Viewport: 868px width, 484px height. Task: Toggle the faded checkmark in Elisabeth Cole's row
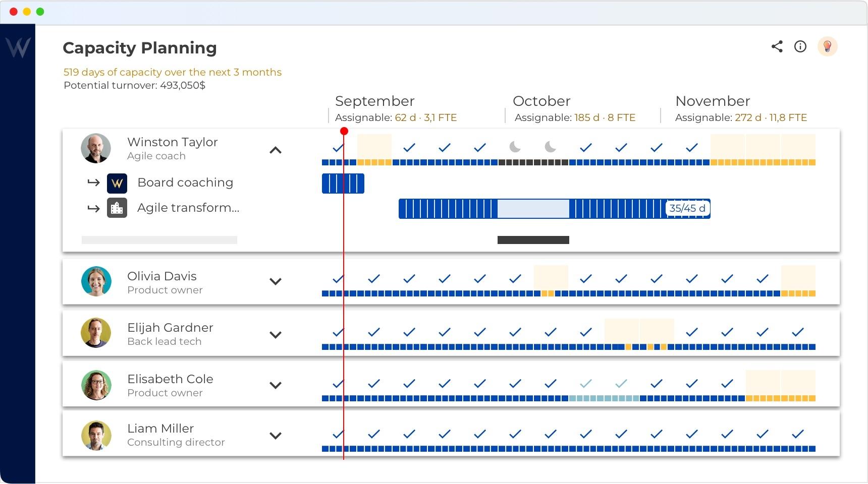(x=585, y=384)
